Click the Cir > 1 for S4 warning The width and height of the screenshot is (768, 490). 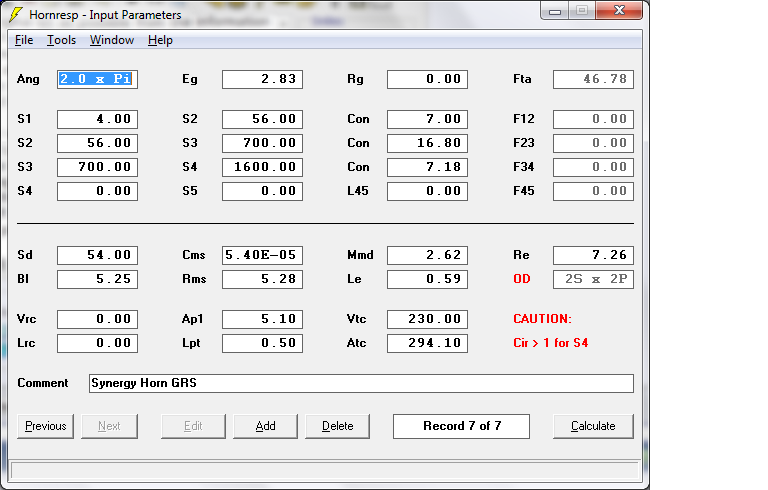point(551,343)
